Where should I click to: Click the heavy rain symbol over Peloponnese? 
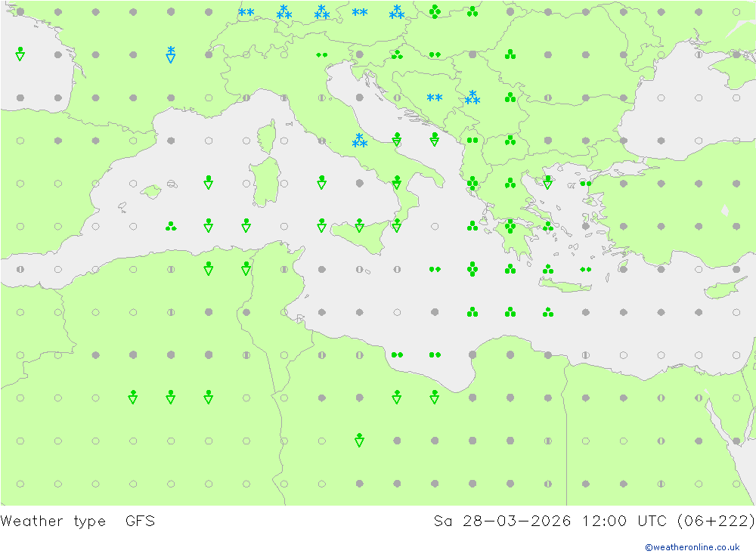point(510,226)
